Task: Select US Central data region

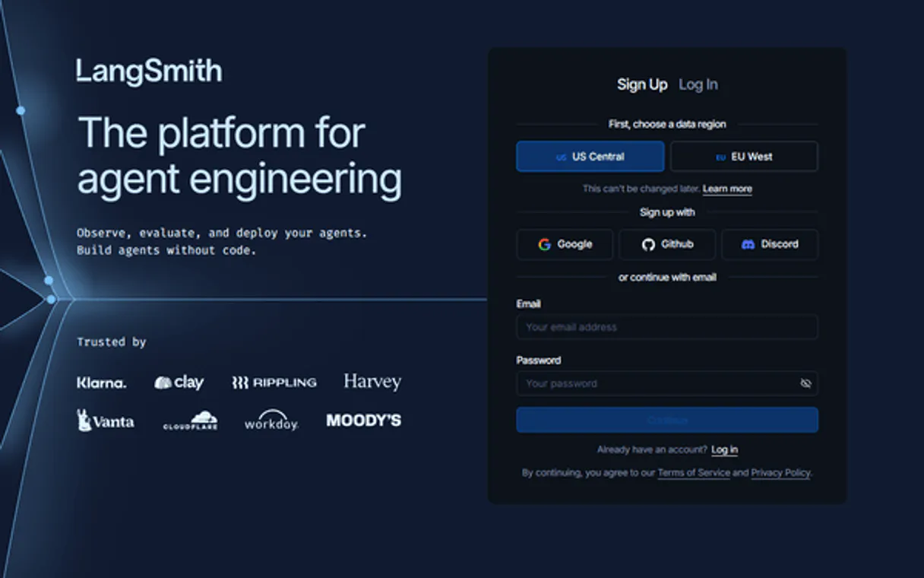Action: pyautogui.click(x=590, y=157)
